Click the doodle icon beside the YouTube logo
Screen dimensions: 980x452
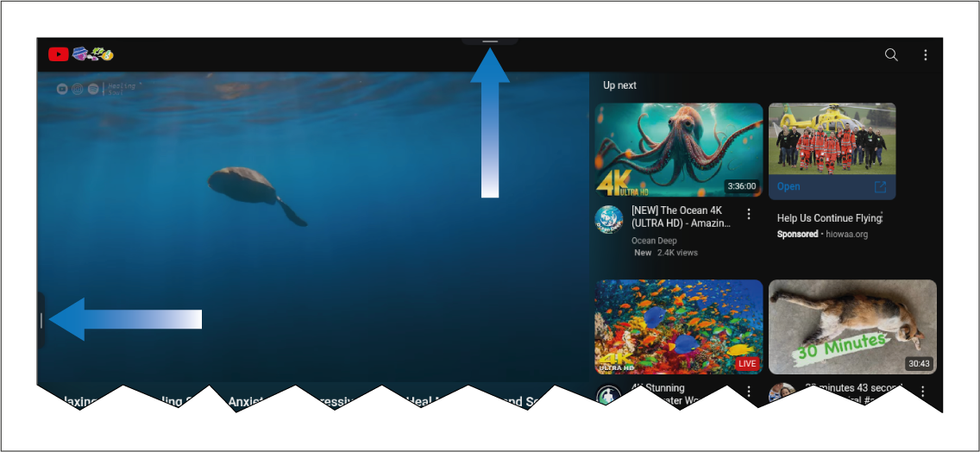pos(93,54)
